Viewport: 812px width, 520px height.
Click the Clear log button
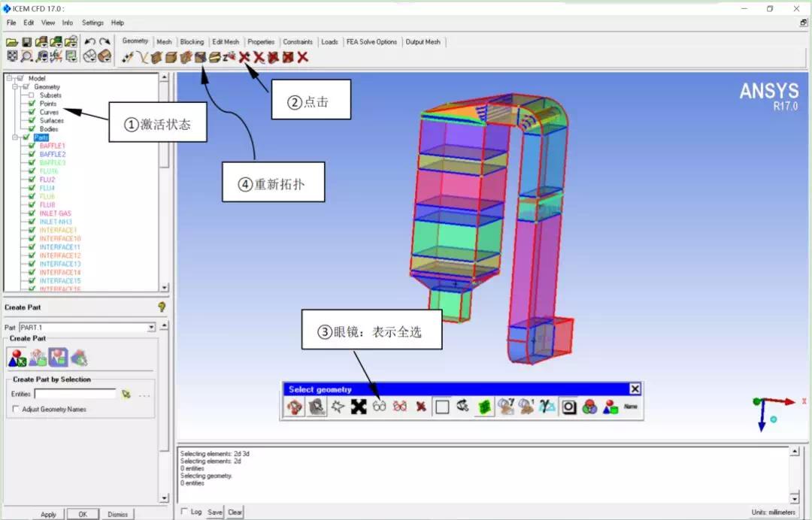point(235,512)
